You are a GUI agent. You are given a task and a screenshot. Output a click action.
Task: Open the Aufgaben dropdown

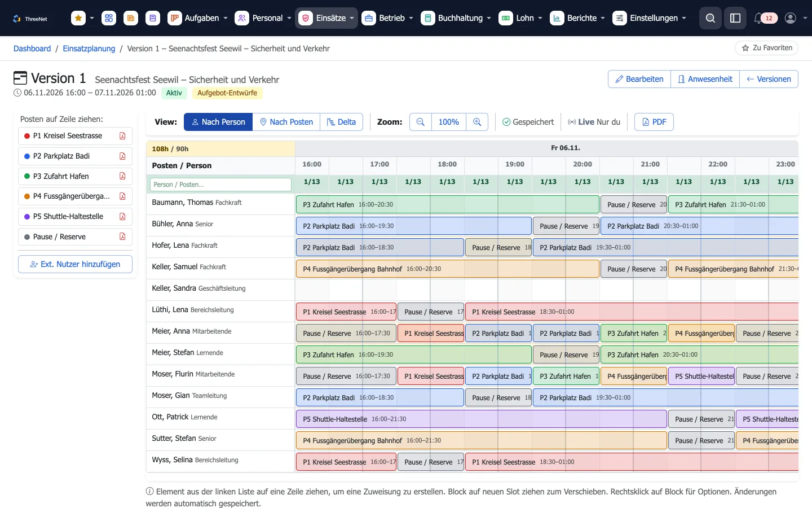[x=198, y=18]
